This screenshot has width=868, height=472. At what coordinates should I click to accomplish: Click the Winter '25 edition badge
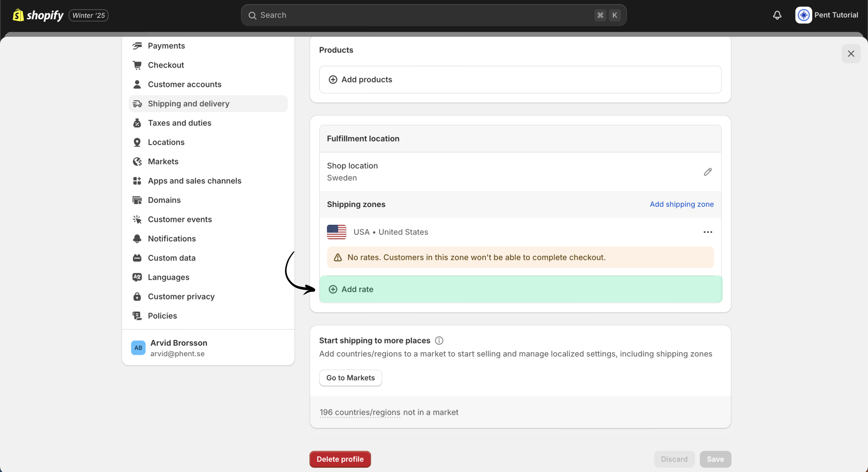(x=88, y=15)
